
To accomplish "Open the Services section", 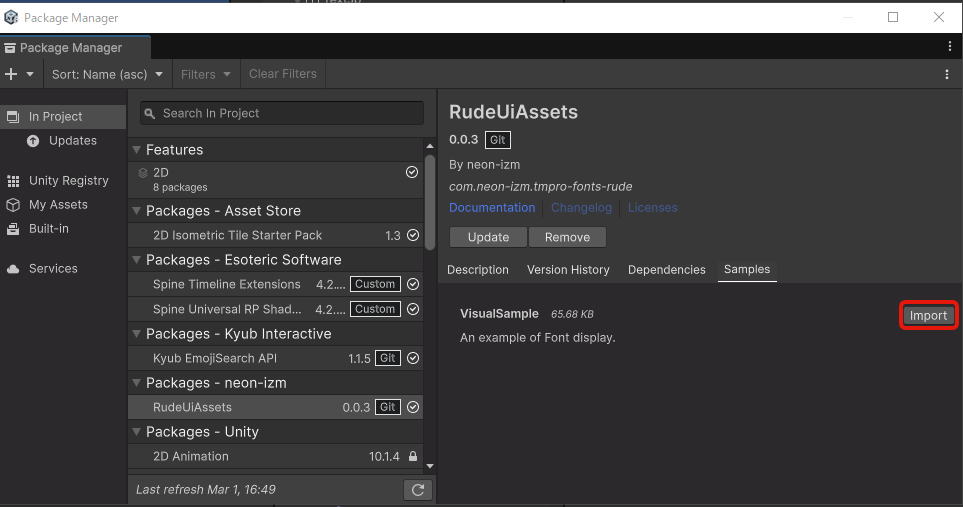I will click(63, 268).
